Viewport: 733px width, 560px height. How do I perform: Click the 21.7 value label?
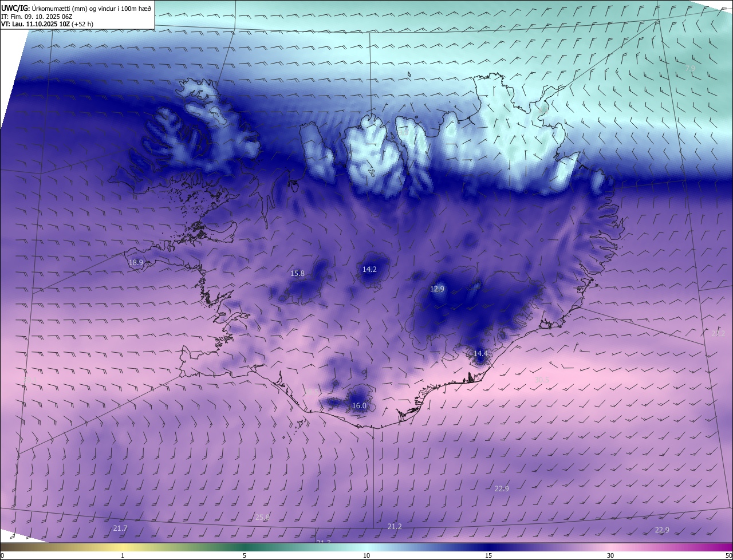tap(120, 529)
